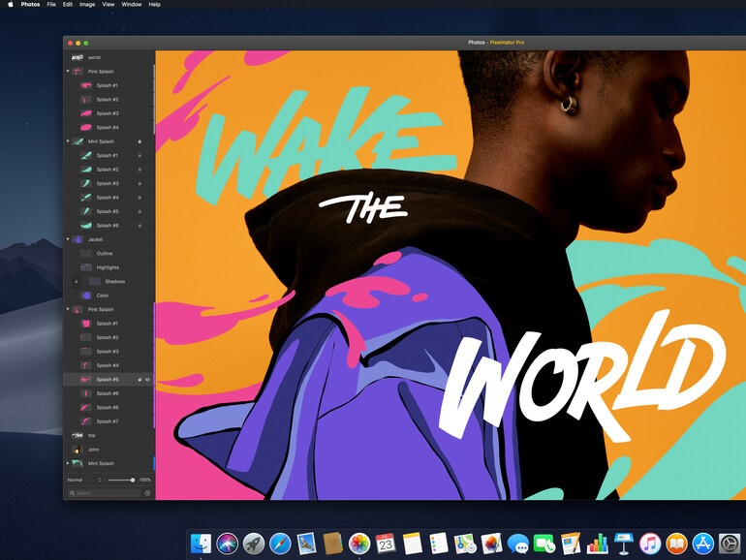
Task: Select the Color layer in Jacket
Action: (109, 296)
